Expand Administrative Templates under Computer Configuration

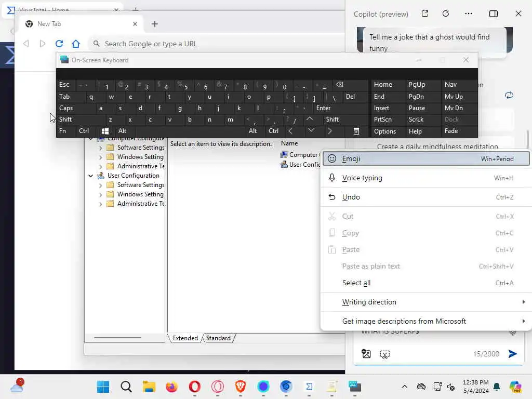[x=100, y=167]
